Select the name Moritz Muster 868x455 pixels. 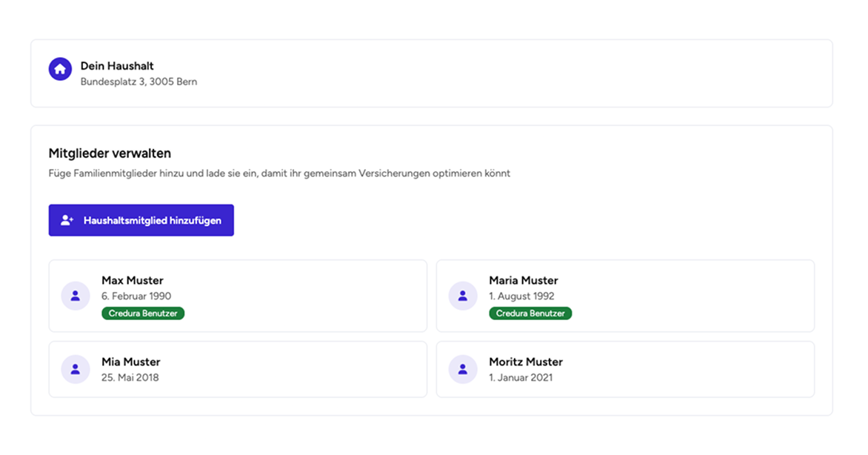(526, 362)
